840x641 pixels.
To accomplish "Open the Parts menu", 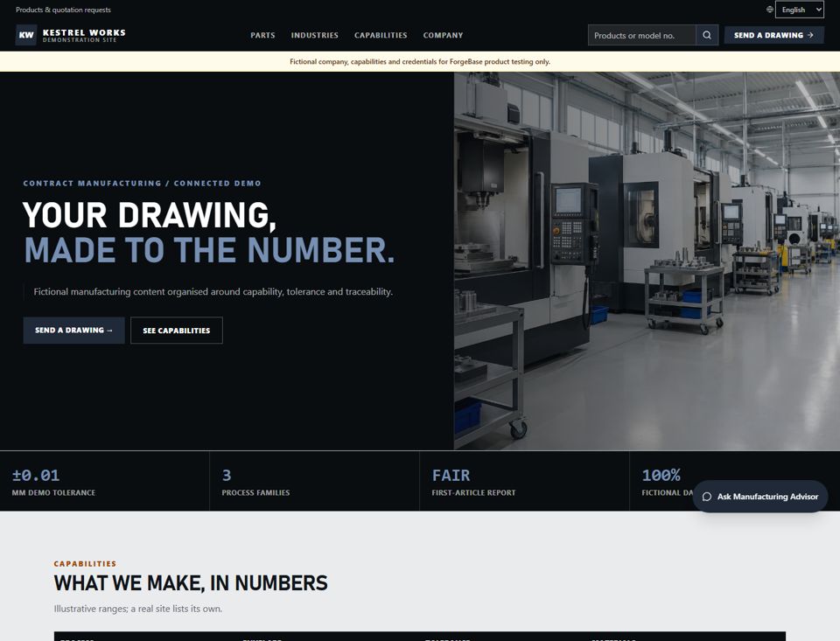I will click(x=262, y=35).
